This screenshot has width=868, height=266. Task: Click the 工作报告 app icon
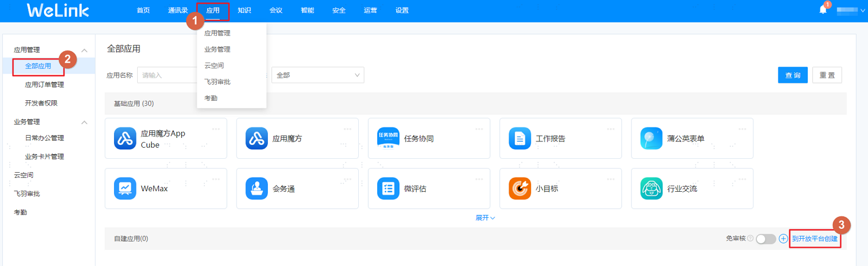520,139
